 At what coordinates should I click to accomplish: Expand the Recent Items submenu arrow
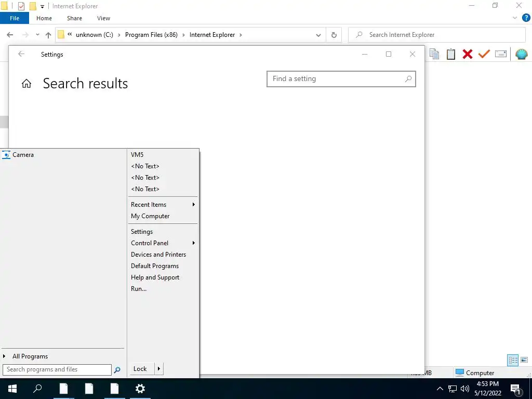pos(194,205)
